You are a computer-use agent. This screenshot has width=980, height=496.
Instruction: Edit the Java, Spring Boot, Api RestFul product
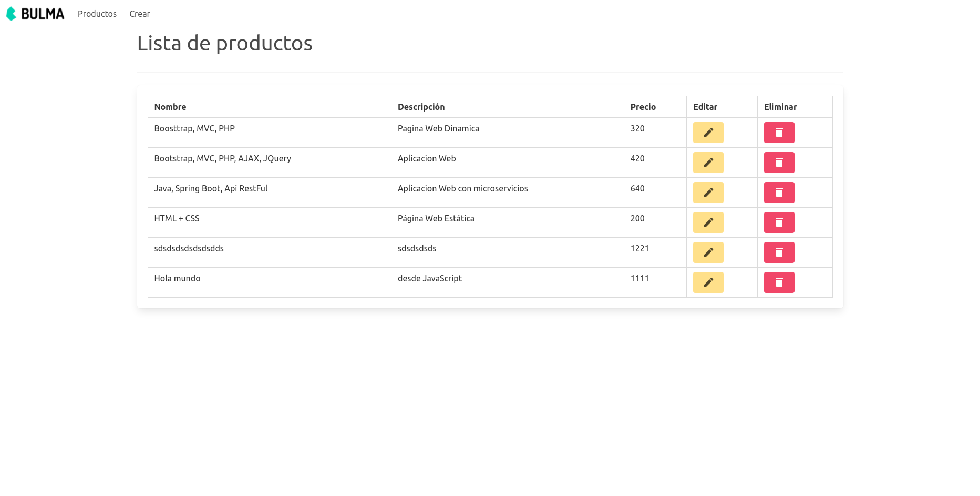click(x=708, y=193)
